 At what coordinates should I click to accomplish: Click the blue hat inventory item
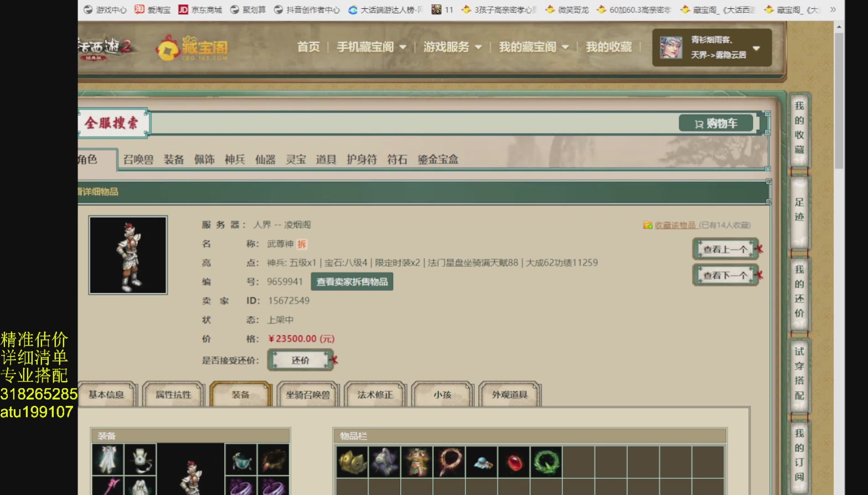coord(482,462)
